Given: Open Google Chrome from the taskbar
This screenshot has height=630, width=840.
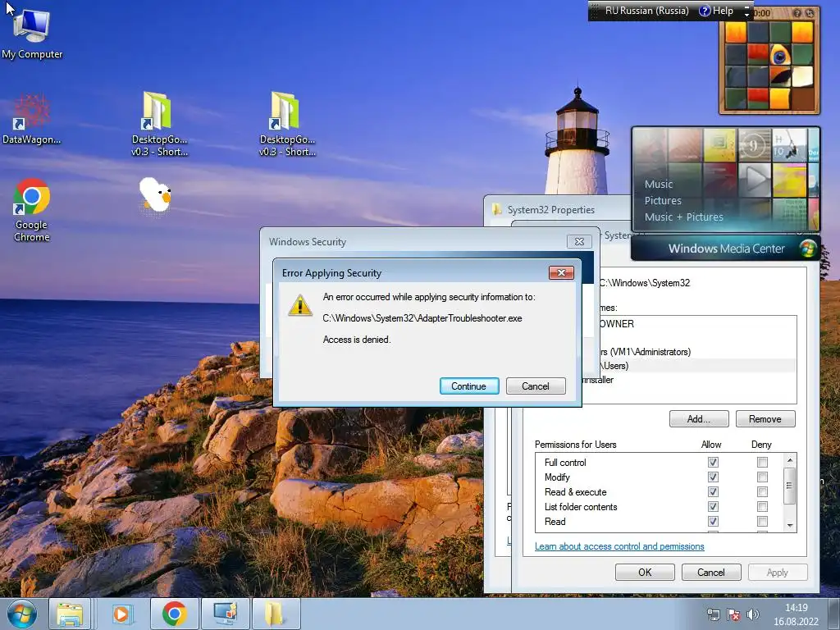Looking at the screenshot, I should pyautogui.click(x=174, y=614).
